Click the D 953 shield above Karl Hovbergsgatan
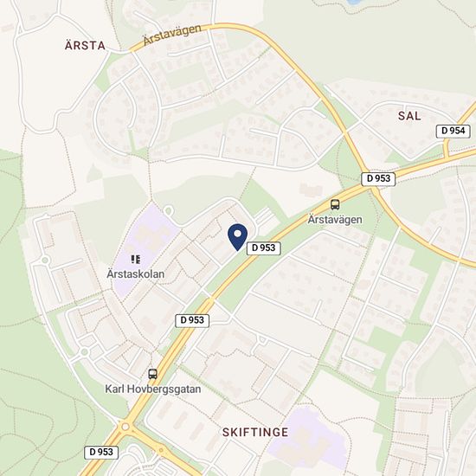 coord(192,320)
